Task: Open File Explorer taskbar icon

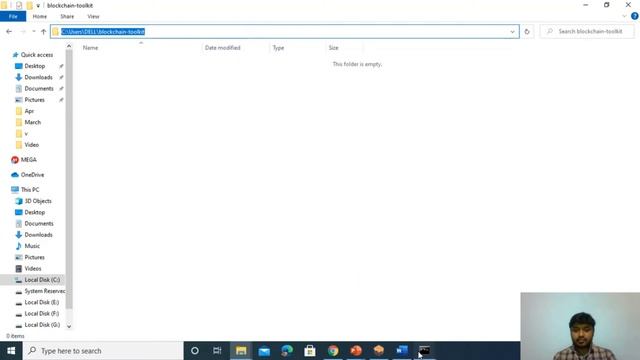Action: pos(241,351)
